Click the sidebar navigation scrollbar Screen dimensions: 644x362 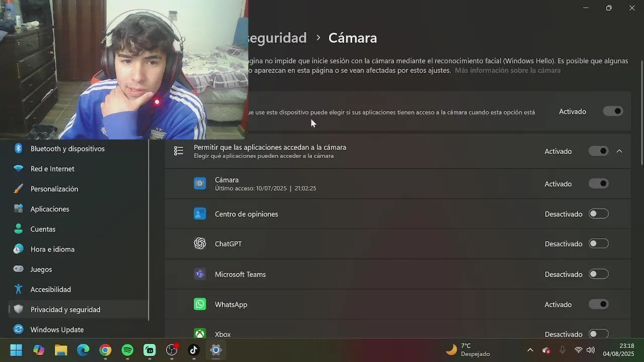tap(148, 230)
